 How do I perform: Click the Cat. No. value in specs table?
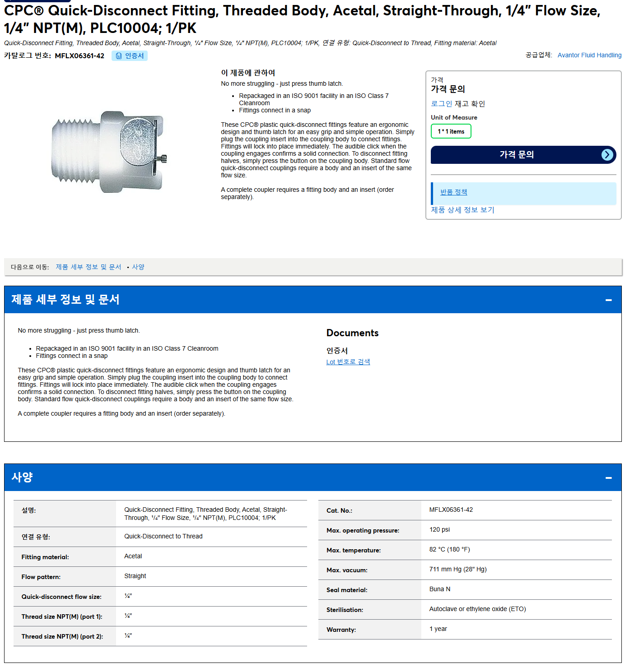point(451,510)
